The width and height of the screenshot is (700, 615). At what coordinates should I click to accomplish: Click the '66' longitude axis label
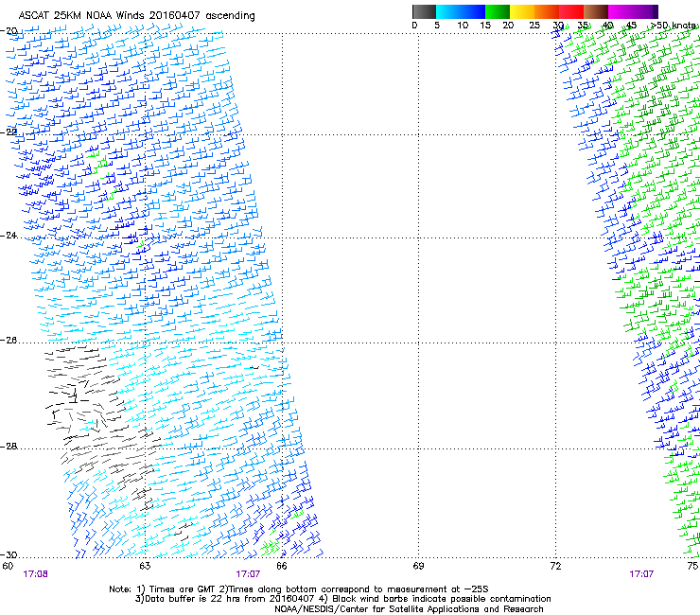[282, 566]
